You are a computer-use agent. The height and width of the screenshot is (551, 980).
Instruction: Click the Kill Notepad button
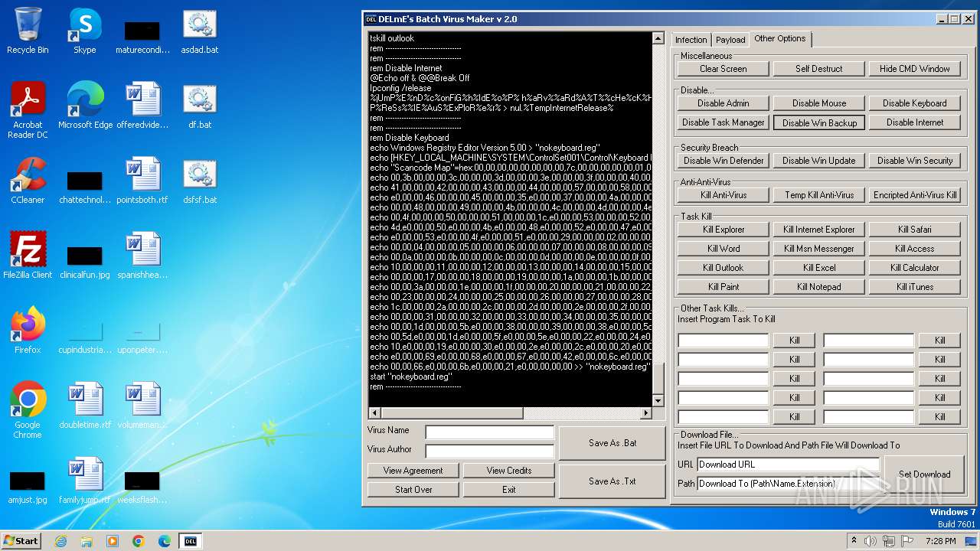coord(818,287)
